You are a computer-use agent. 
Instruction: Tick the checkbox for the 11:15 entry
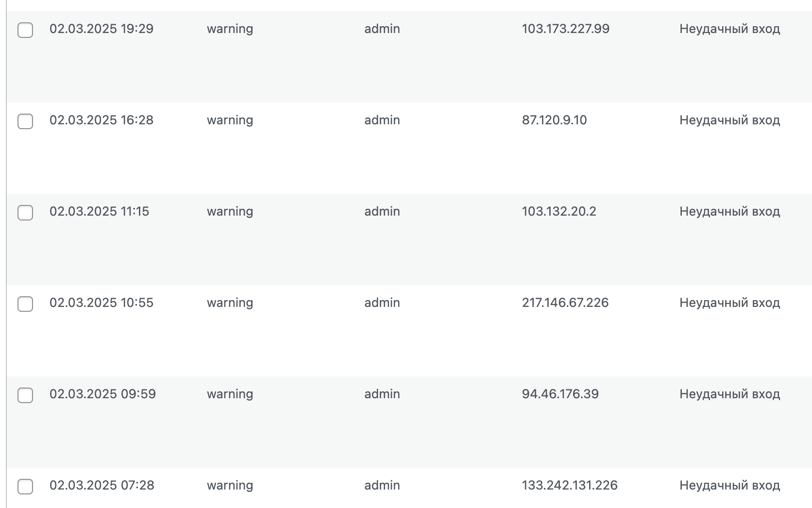coord(25,213)
